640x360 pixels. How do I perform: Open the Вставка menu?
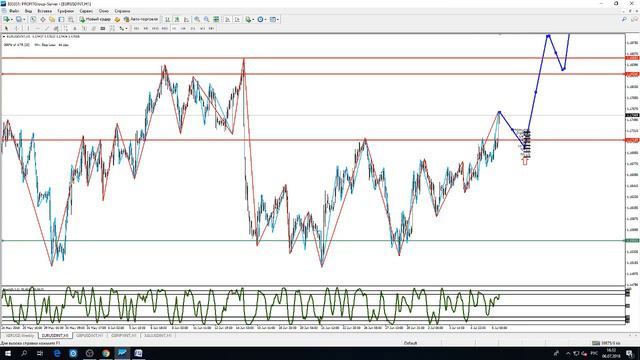(44, 11)
